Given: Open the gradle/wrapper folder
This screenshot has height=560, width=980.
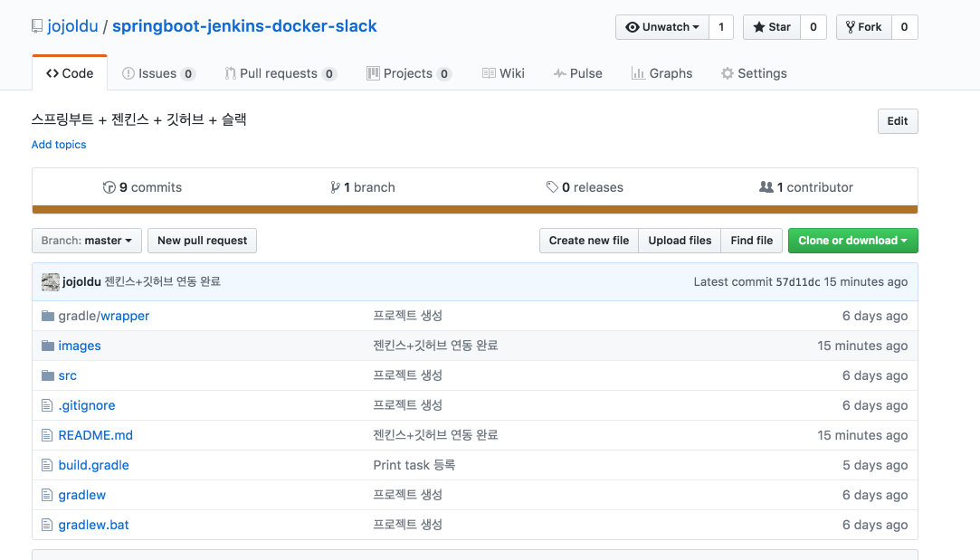Looking at the screenshot, I should [104, 316].
